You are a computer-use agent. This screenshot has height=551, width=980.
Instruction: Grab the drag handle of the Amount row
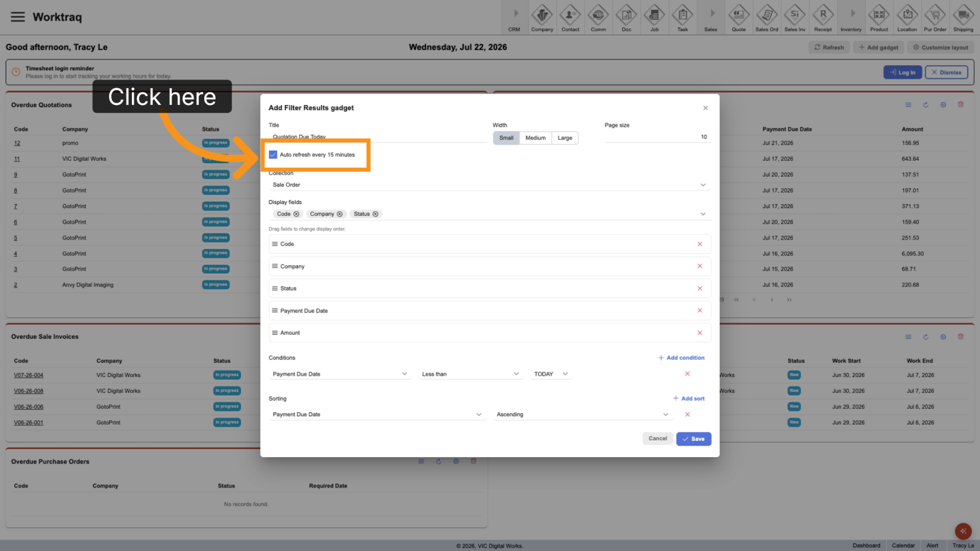click(x=275, y=332)
